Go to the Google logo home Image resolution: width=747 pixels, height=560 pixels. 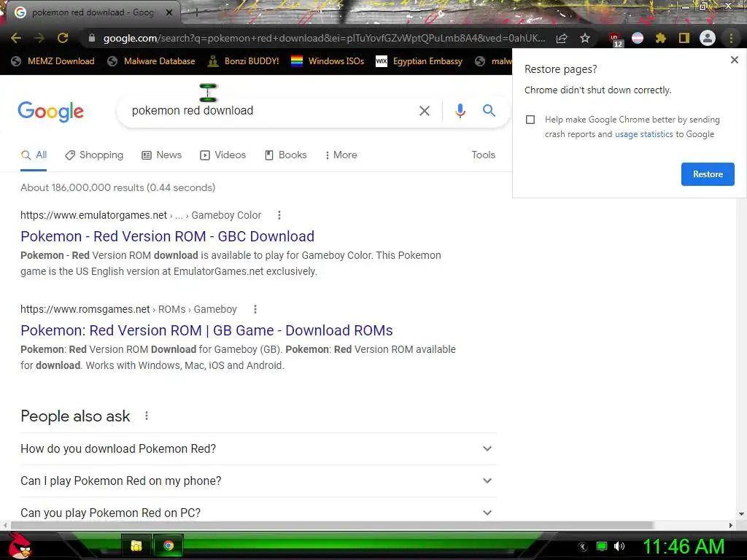coord(50,112)
